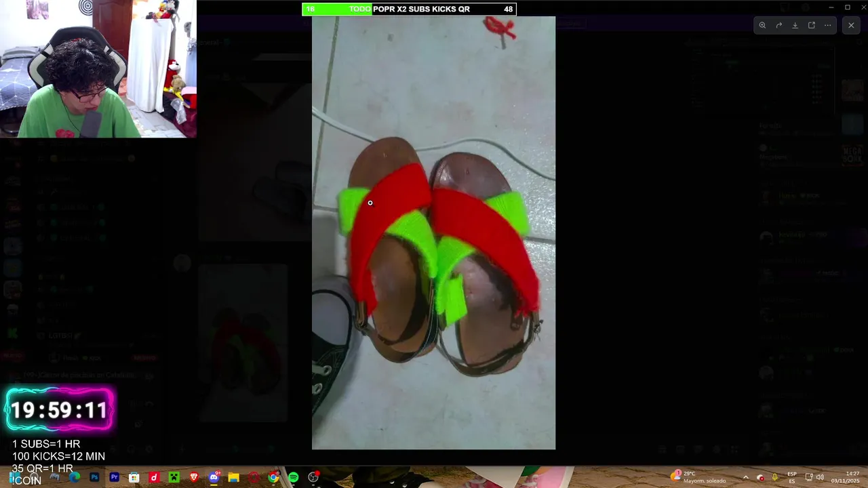This screenshot has height=488, width=868.
Task: Show hidden system tray icons
Action: tap(745, 477)
